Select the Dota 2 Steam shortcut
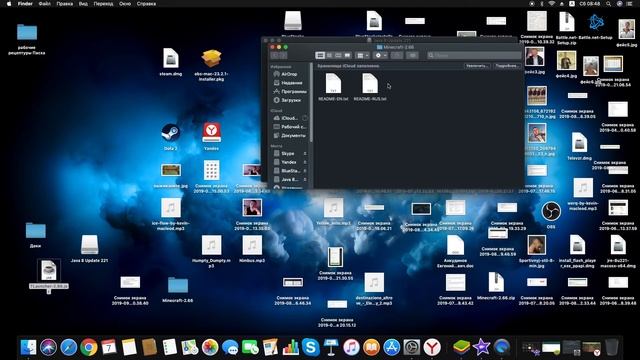 pos(171,137)
